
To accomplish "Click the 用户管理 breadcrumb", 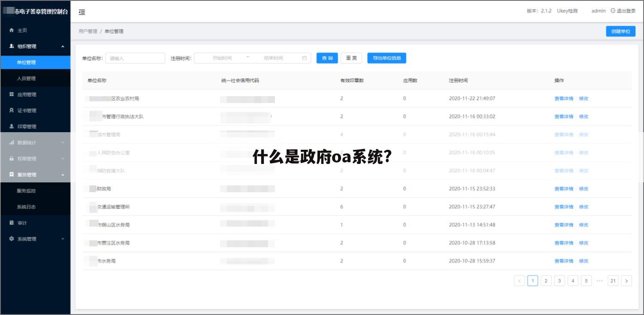I will point(88,31).
